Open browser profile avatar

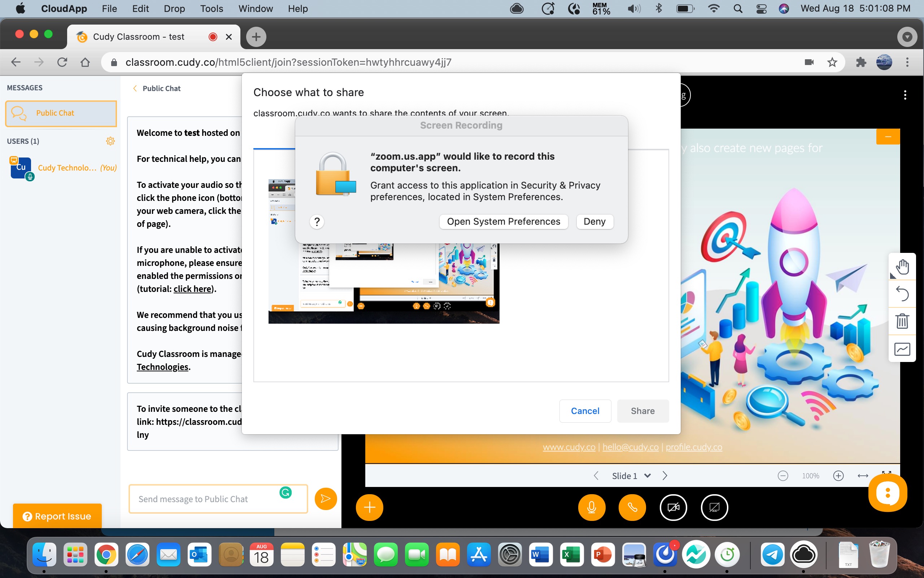[884, 62]
